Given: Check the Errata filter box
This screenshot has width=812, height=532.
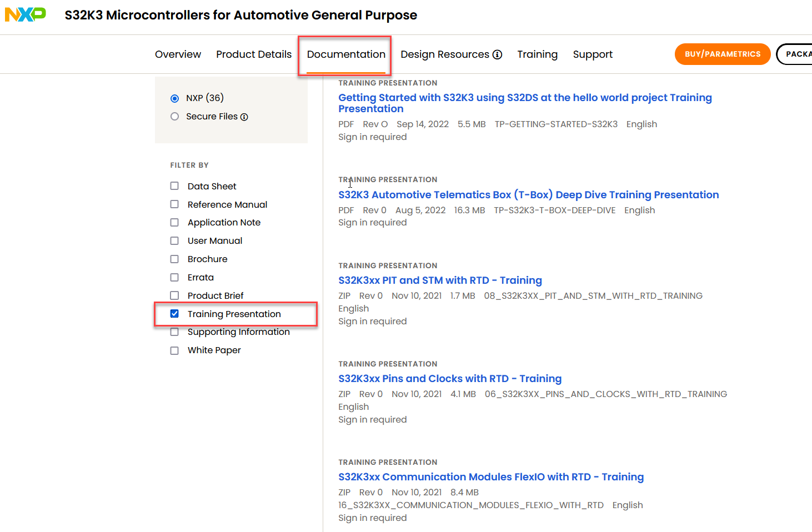Looking at the screenshot, I should point(174,278).
